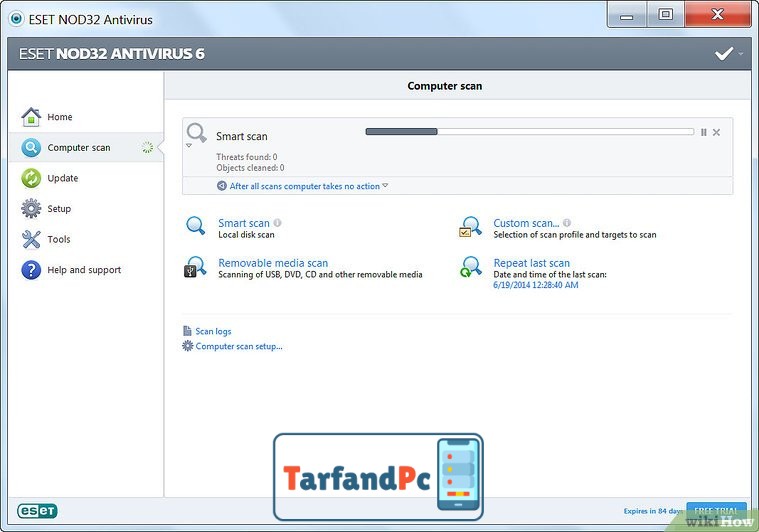
Task: Maximize the ESET NOD32 Antivirus window
Action: [666, 15]
